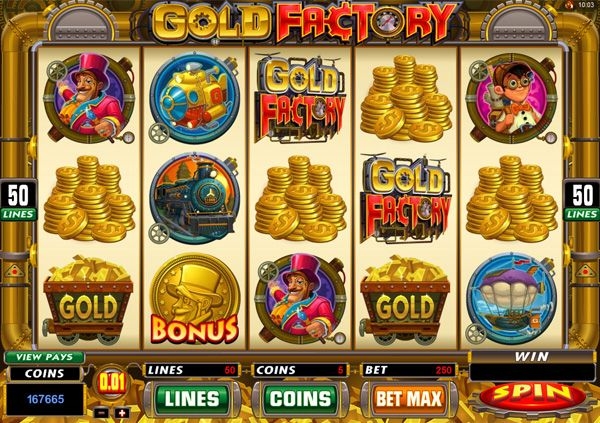600x423 pixels.
Task: Increase coin size with plus button
Action: point(122,413)
